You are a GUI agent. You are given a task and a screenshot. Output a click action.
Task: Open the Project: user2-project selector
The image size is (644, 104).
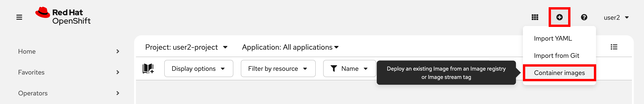(186, 47)
